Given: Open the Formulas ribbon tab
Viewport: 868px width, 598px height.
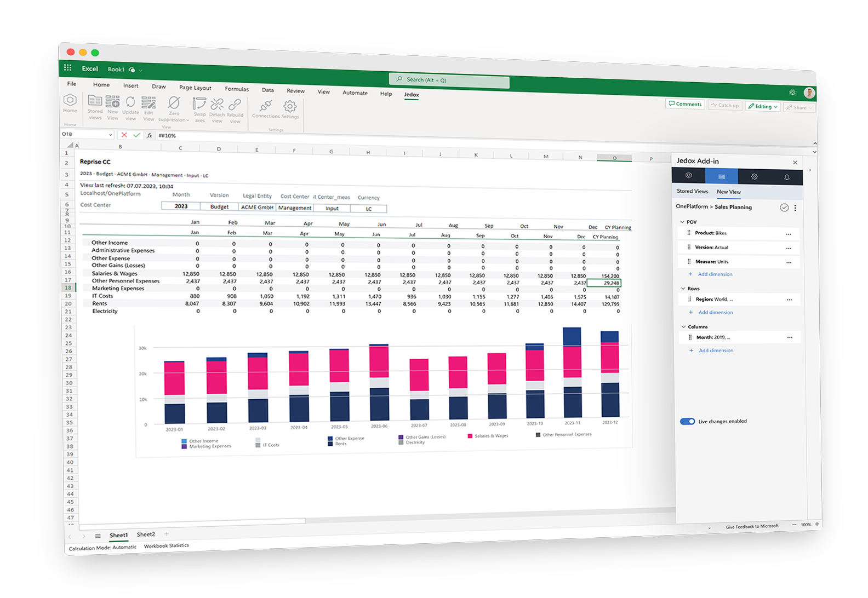Looking at the screenshot, I should tap(237, 89).
